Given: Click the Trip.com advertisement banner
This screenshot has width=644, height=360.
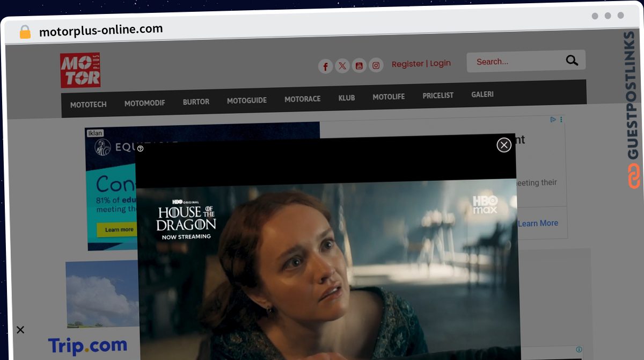Looking at the screenshot, I should 87,345.
